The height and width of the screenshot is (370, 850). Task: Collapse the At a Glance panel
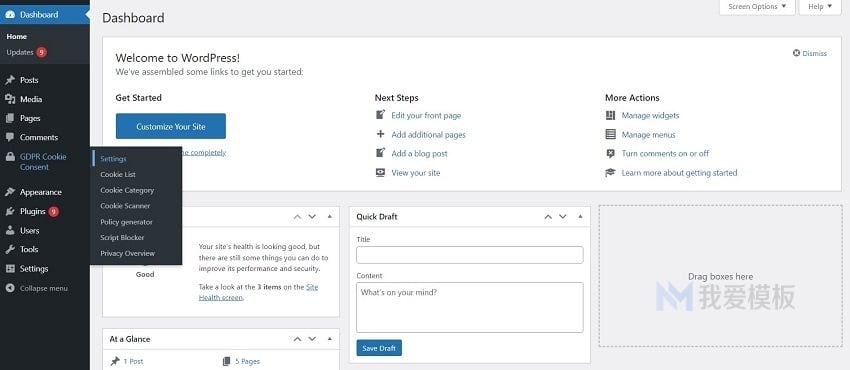click(x=330, y=339)
